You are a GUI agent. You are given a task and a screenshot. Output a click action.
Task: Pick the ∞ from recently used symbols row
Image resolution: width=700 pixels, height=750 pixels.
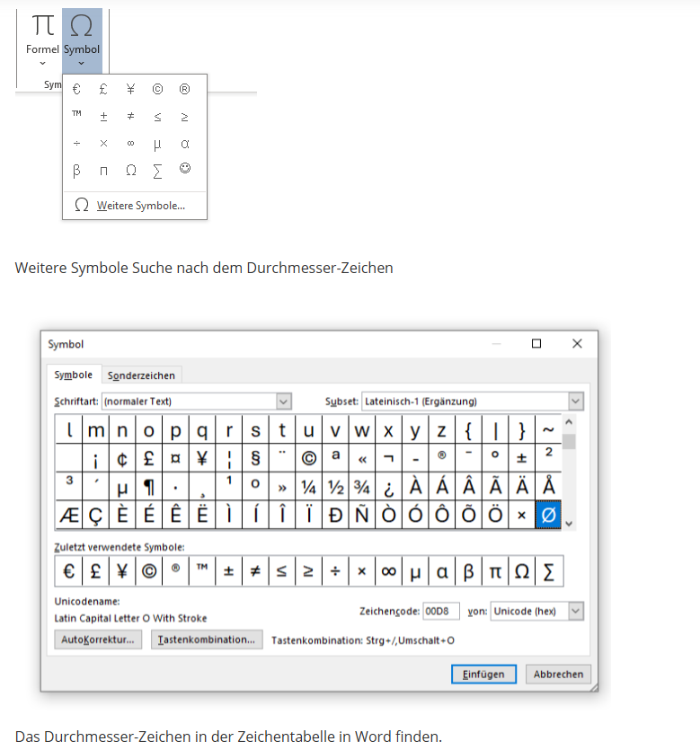(x=388, y=571)
